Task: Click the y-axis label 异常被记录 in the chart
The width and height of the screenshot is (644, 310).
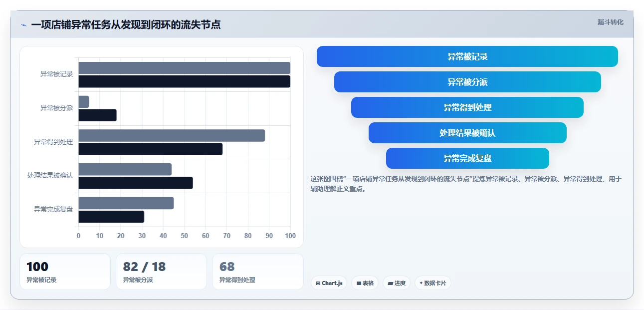Action: click(57, 74)
